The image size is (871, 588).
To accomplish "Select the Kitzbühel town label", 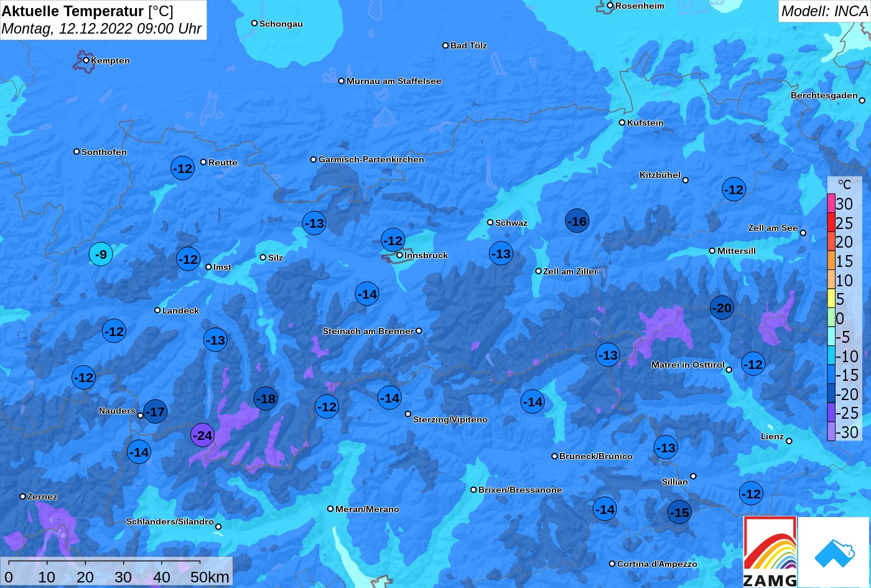I will tap(660, 175).
